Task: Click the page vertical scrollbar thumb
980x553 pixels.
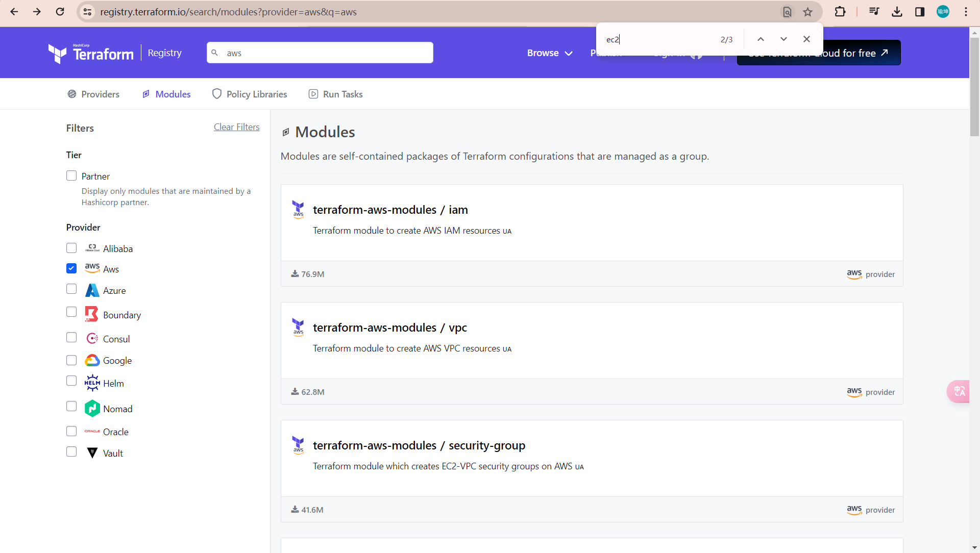Action: coord(974,87)
